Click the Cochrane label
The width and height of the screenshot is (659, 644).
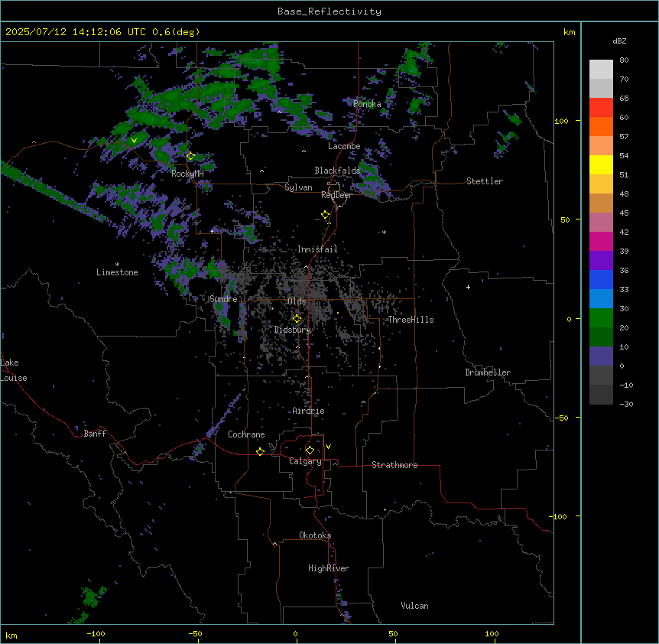[246, 434]
